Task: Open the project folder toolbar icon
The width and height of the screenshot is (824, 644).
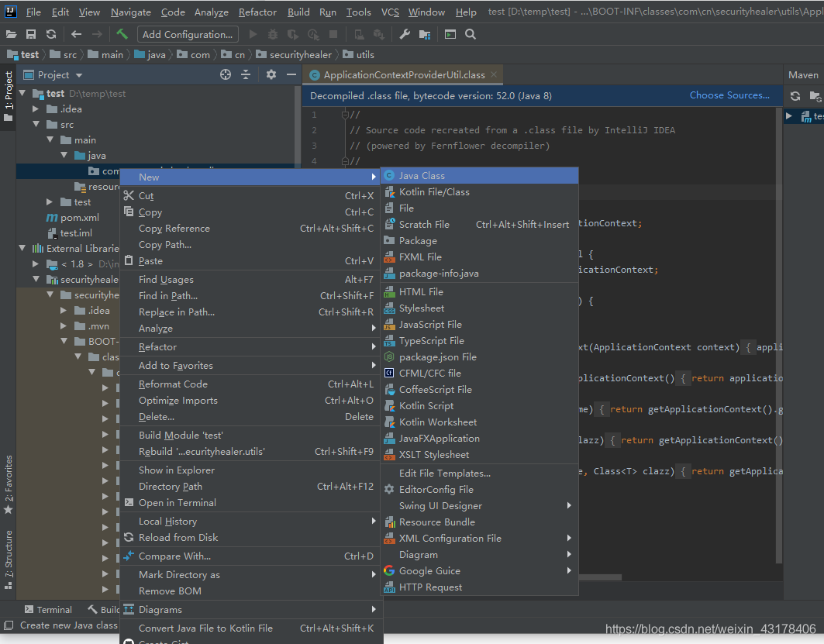Action: tap(11, 34)
